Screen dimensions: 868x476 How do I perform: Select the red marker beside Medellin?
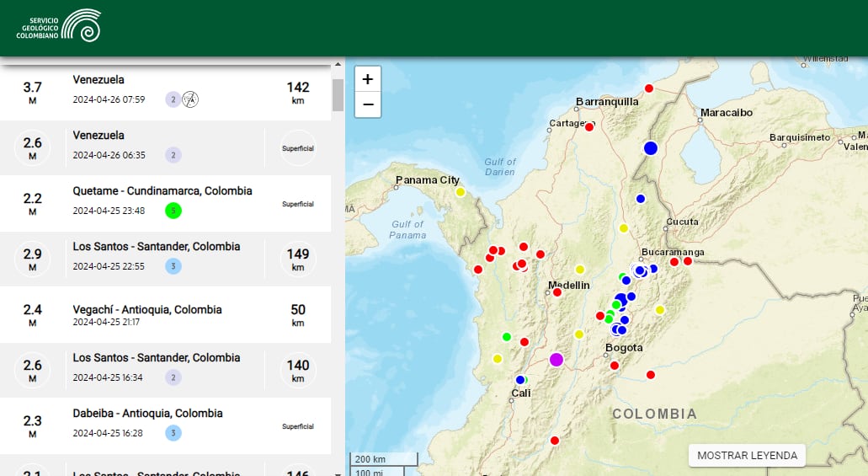(x=556, y=292)
